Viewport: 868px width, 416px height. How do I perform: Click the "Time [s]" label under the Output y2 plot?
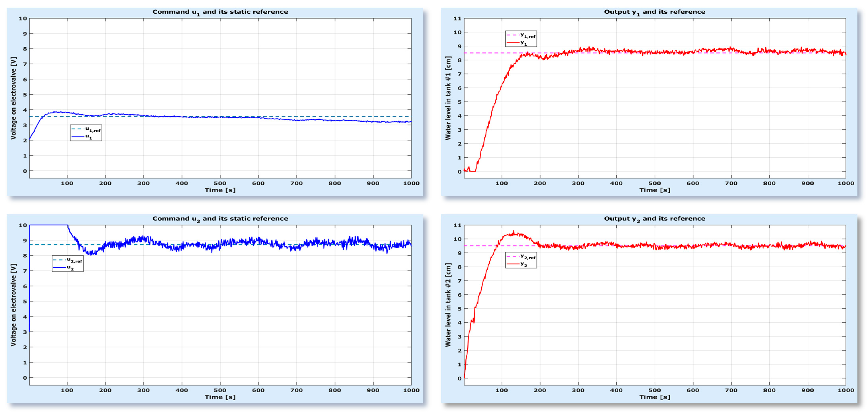(655, 397)
